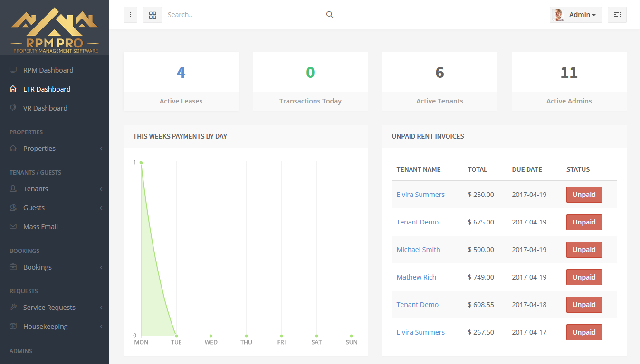Expand the Tenants submenu chevron
The width and height of the screenshot is (640, 364).
point(101,189)
